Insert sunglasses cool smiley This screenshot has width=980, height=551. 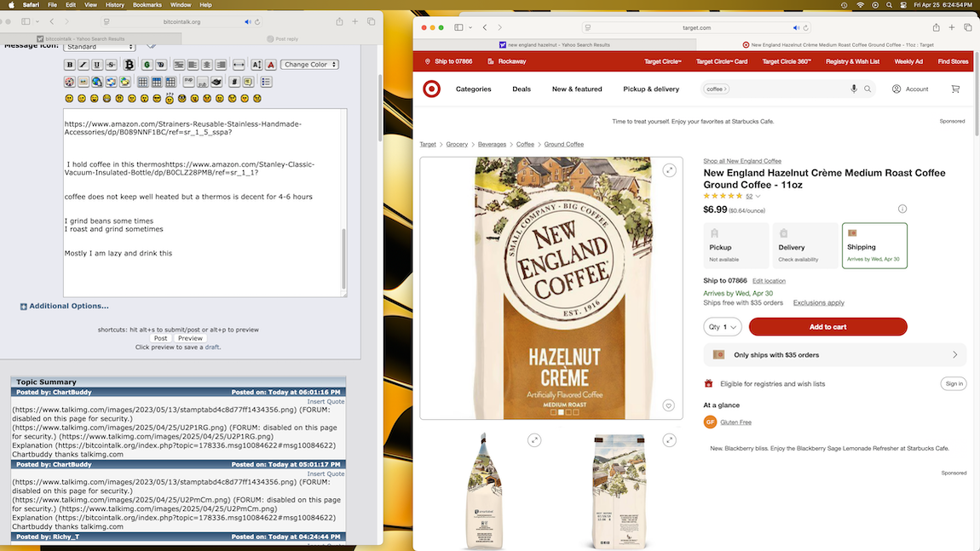157,99
